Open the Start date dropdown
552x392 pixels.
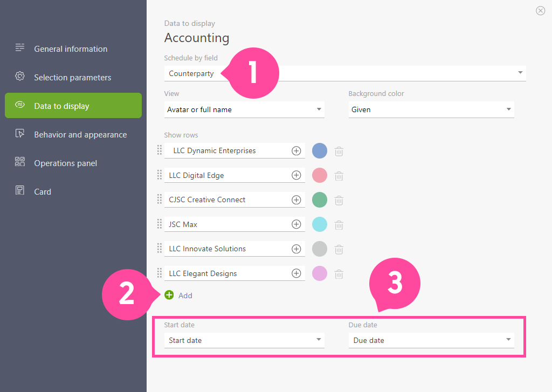tap(244, 340)
